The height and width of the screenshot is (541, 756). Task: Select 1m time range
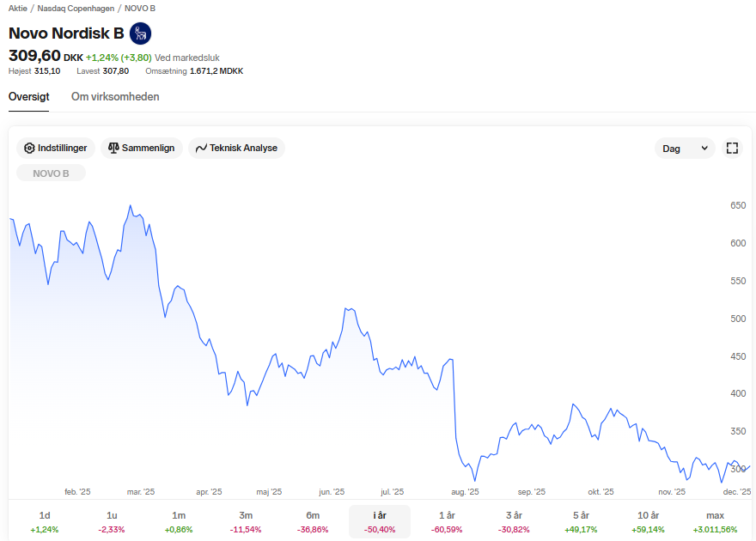[179, 522]
